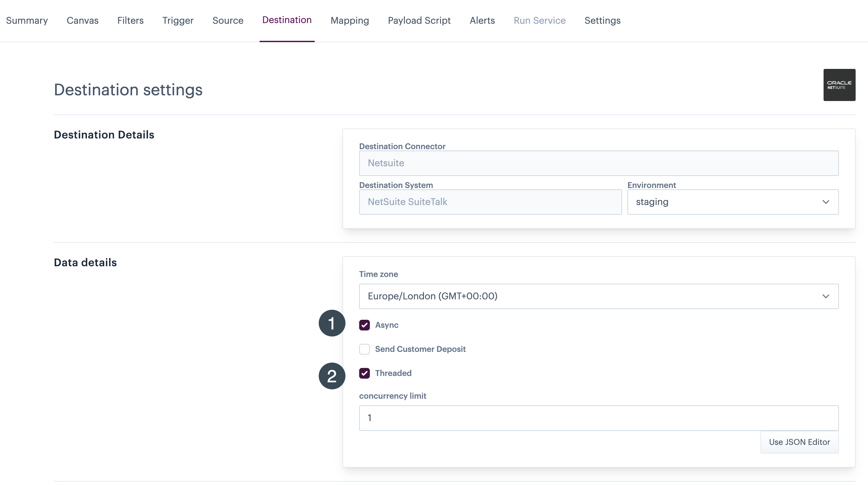The height and width of the screenshot is (485, 868).
Task: Click the Time zone chevron arrow
Action: click(826, 296)
